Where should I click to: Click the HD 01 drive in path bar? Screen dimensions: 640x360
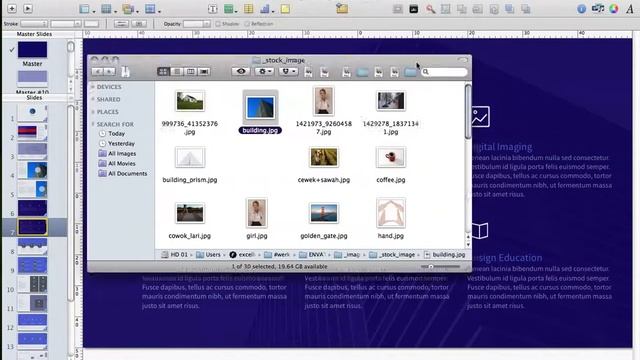[174, 254]
